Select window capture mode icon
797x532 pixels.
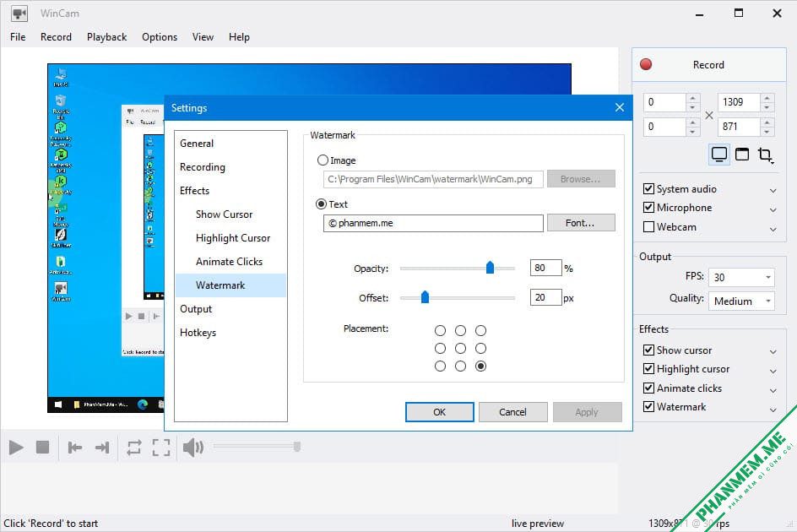pyautogui.click(x=742, y=154)
